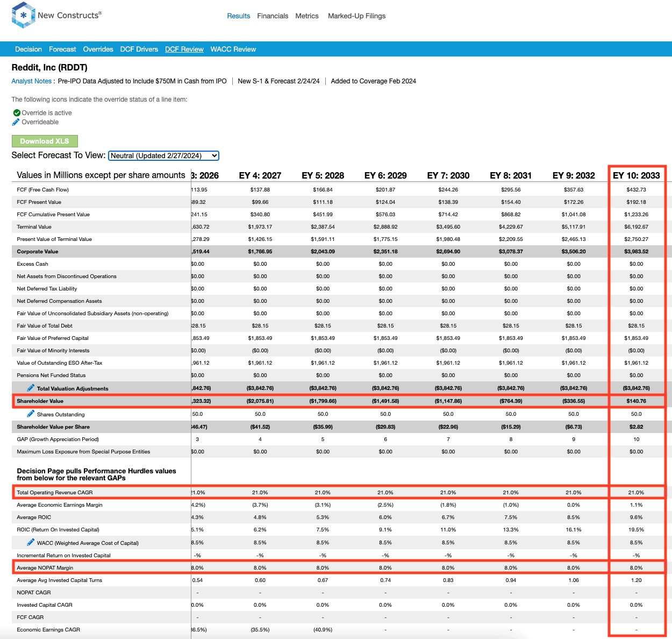672x639 pixels.
Task: Click Values in Millions except per share amounts
Action: coord(101,175)
